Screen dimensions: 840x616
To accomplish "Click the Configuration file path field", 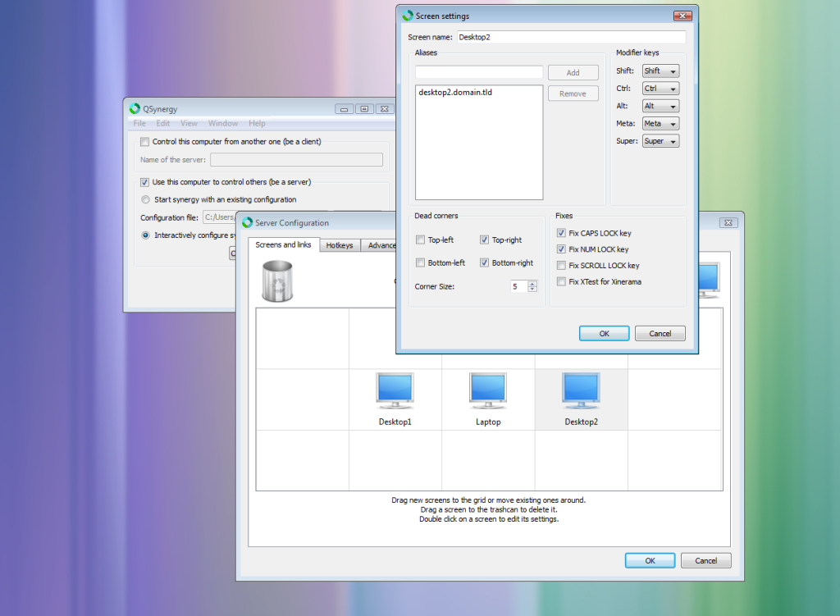I will click(x=220, y=217).
